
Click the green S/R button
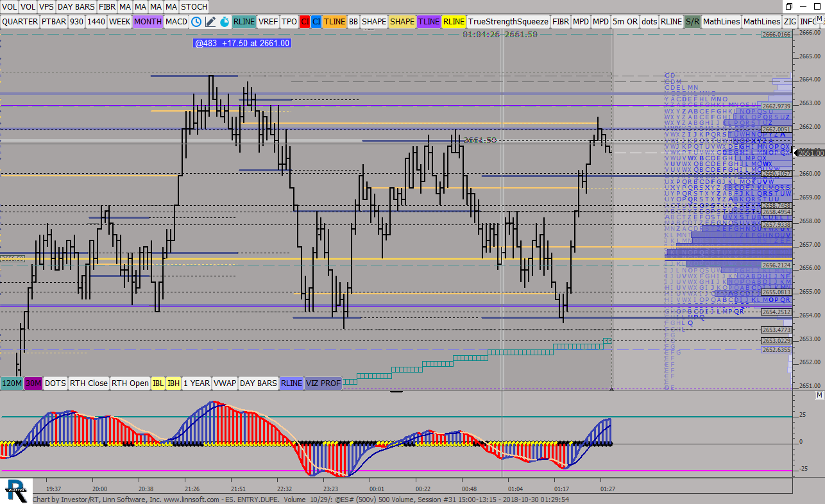tap(692, 21)
